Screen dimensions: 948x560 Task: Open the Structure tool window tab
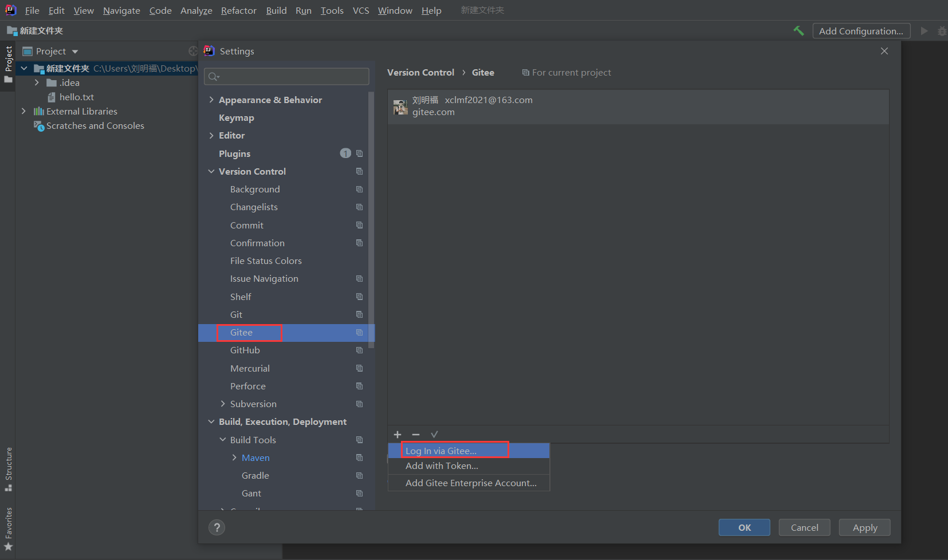coord(8,468)
